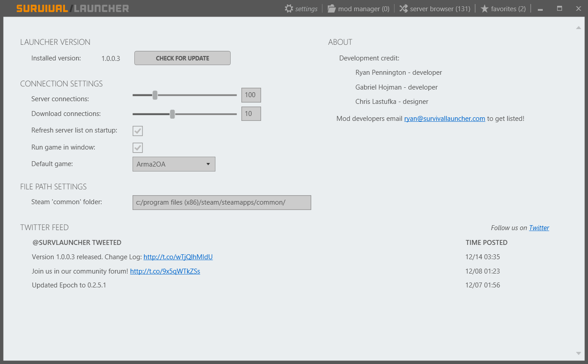Click the favorites star icon
Screen dimensions: 588x364
tap(485, 9)
